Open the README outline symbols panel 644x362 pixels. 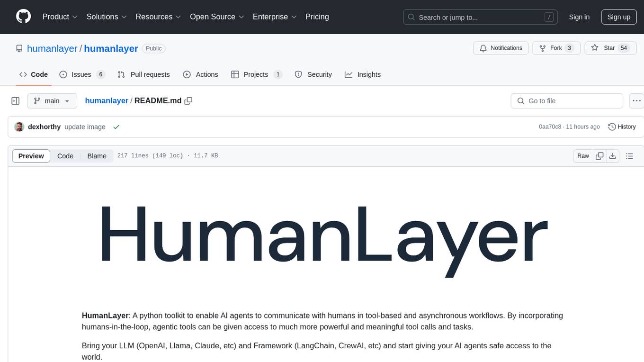[629, 156]
